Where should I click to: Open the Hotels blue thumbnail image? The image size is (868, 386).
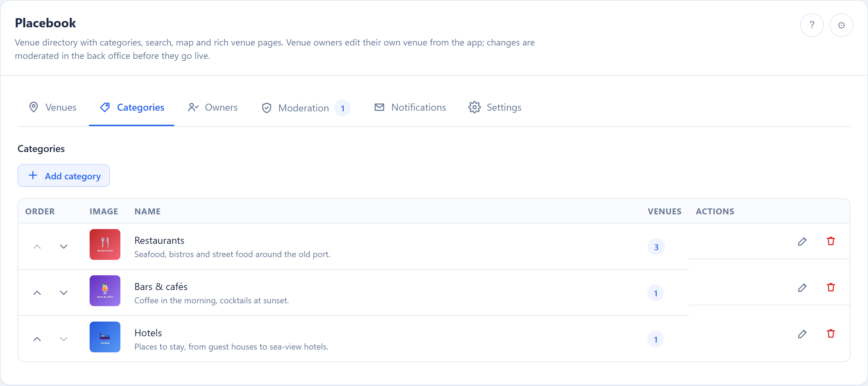tap(105, 337)
